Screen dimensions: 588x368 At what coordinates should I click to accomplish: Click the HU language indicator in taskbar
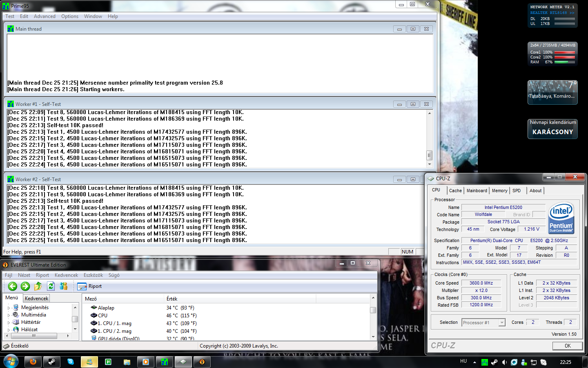463,361
